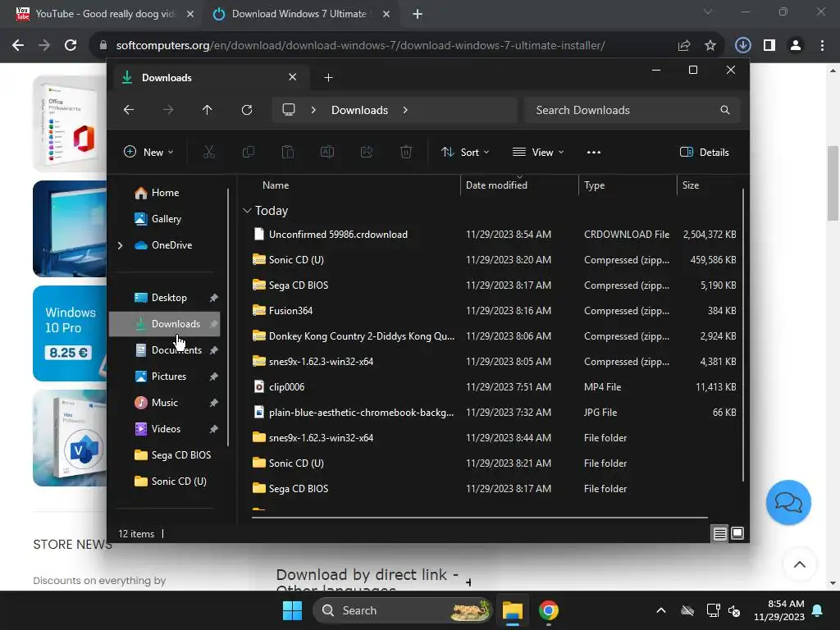
Task: Click the This PC monitor icon in address bar
Action: point(289,110)
